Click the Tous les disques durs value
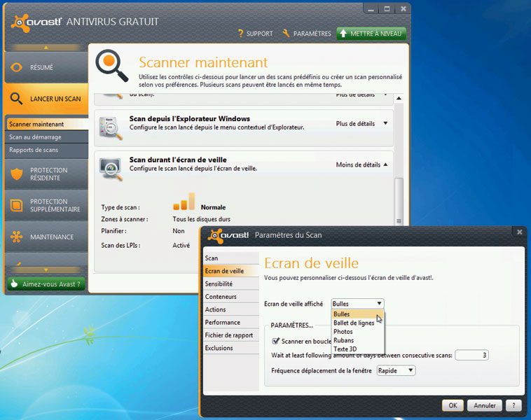Screen dimensions: 531x420 click(x=202, y=219)
